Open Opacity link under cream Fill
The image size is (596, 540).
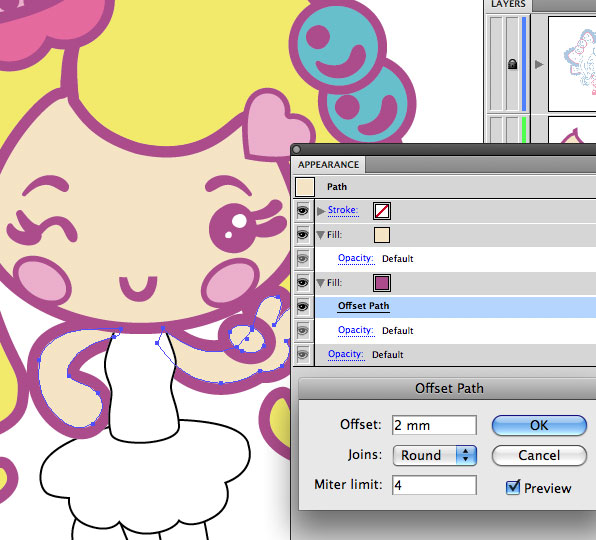356,258
